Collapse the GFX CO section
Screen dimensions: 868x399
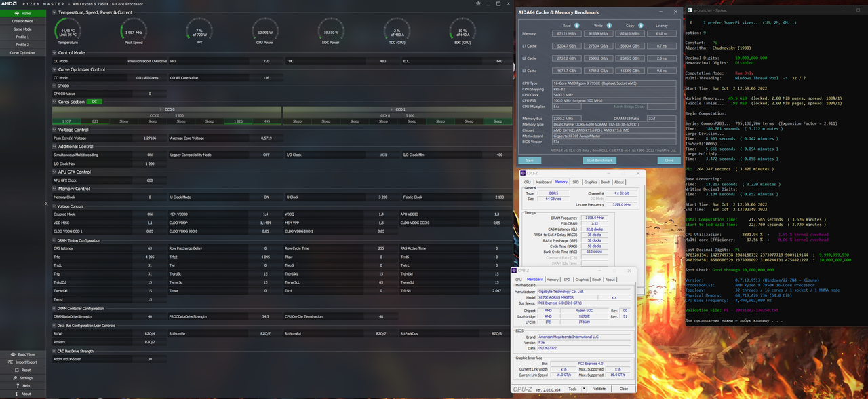55,86
